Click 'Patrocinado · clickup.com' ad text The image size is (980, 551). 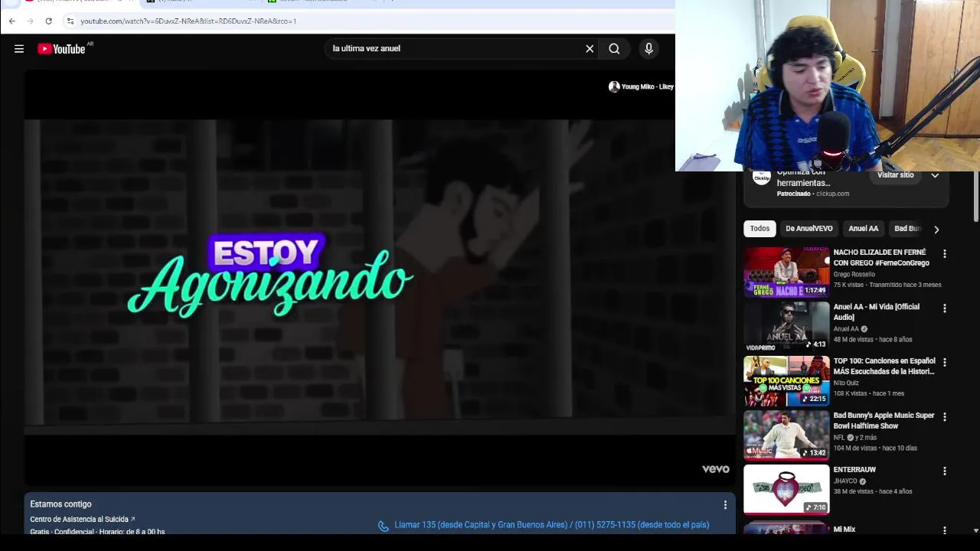pyautogui.click(x=813, y=194)
